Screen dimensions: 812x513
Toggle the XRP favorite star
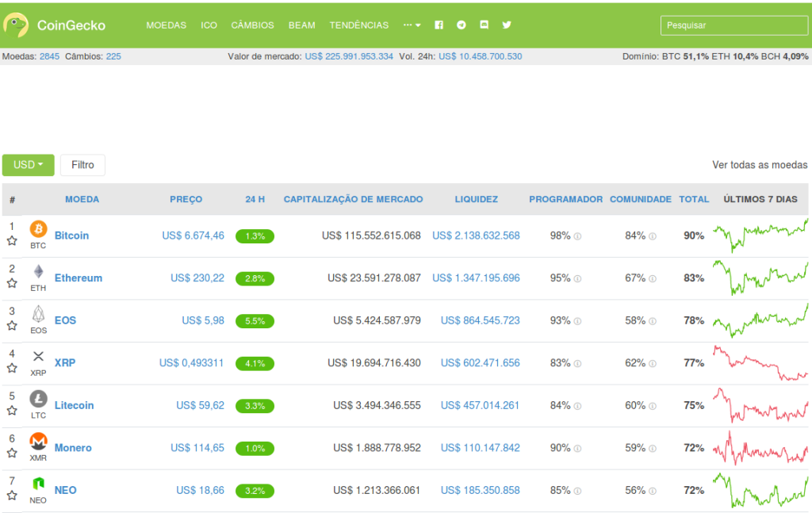click(x=12, y=368)
